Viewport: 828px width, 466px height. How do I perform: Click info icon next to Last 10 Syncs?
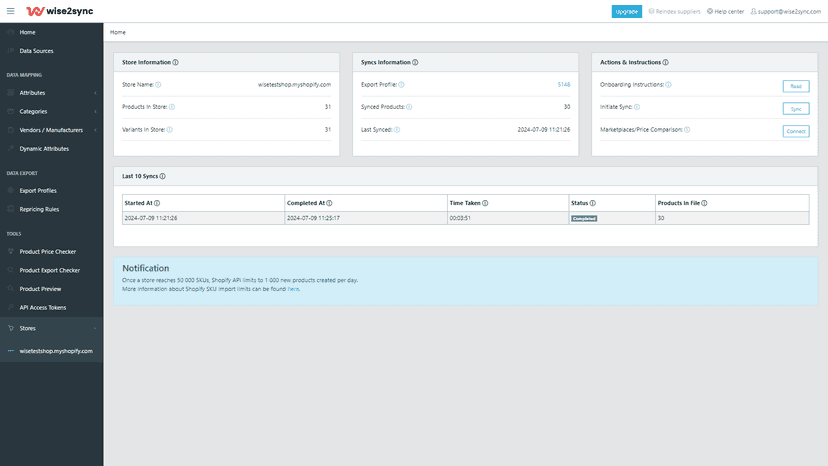[x=163, y=176]
